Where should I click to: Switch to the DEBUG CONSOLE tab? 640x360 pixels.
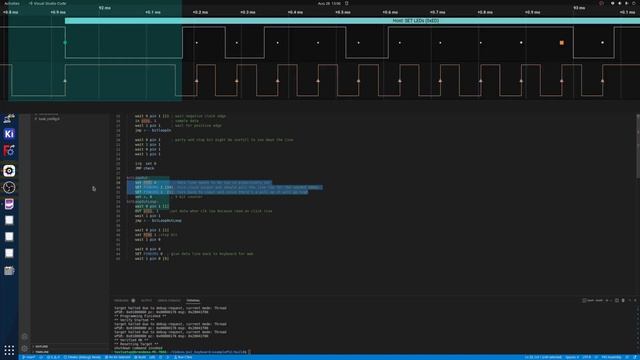pyautogui.click(x=169, y=300)
